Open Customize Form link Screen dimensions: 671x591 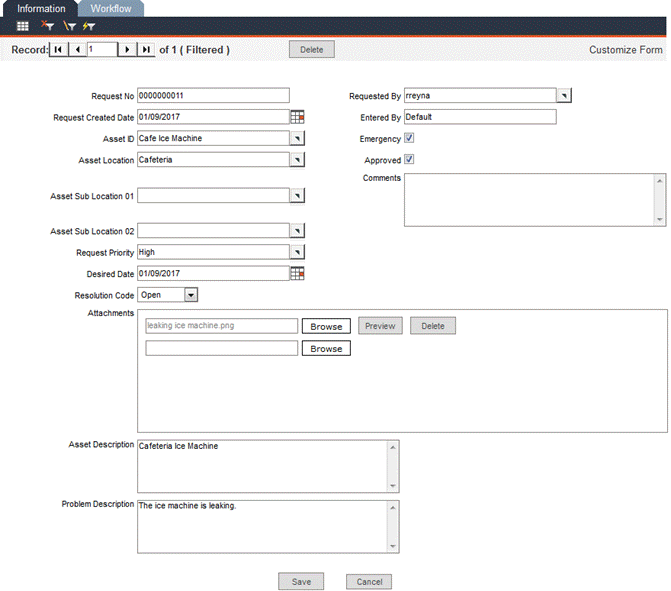pos(626,50)
